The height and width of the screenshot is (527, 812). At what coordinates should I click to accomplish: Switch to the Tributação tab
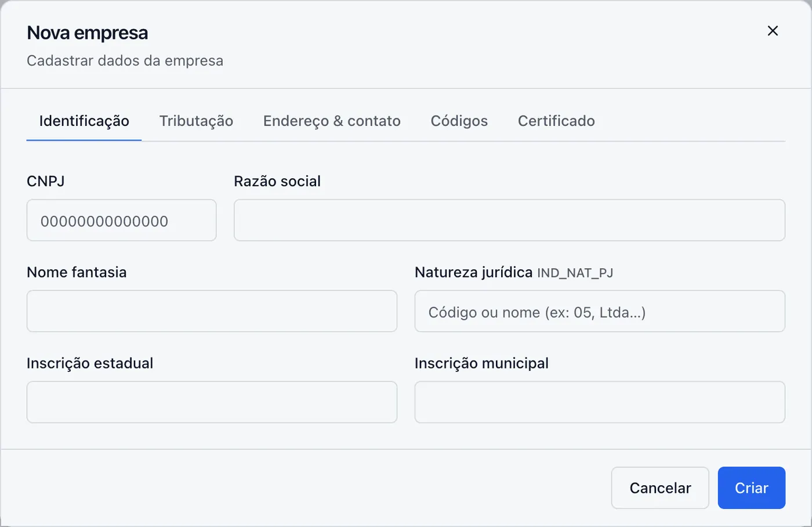click(196, 121)
